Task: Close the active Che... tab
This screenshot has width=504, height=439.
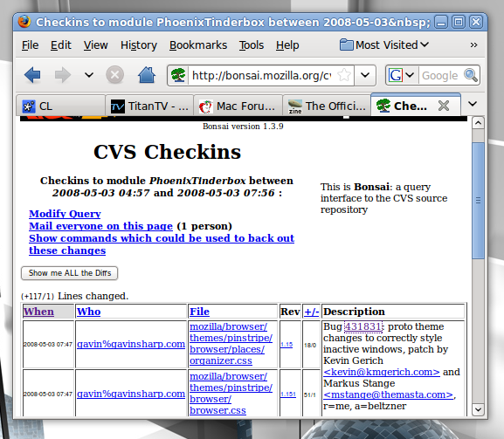Action: click(x=444, y=106)
